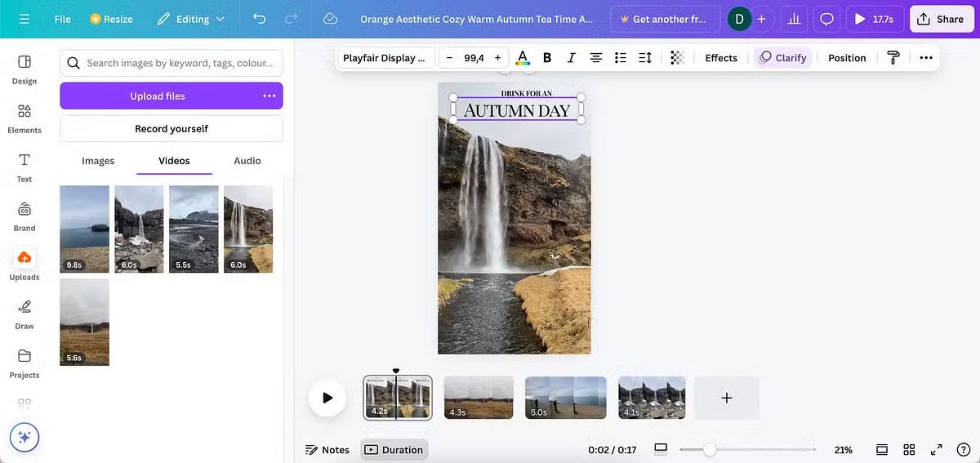Switch to the Images tab
This screenshot has width=980, height=463.
click(x=98, y=161)
